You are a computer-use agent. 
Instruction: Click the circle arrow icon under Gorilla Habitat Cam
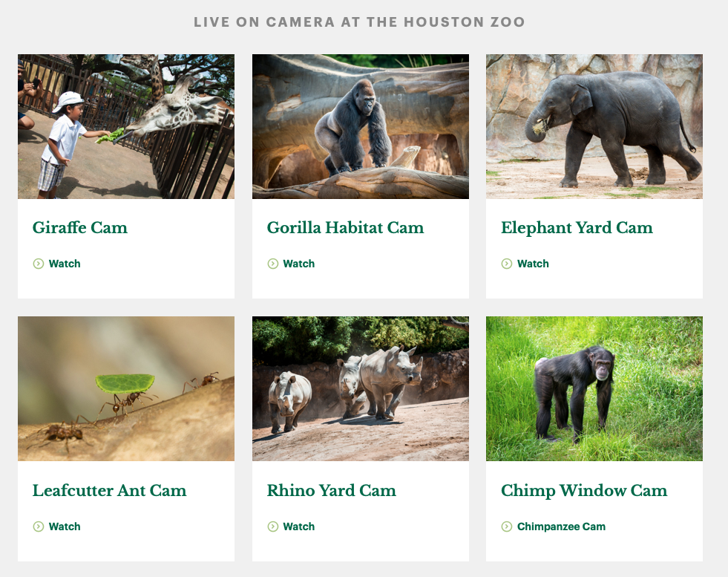coord(273,264)
